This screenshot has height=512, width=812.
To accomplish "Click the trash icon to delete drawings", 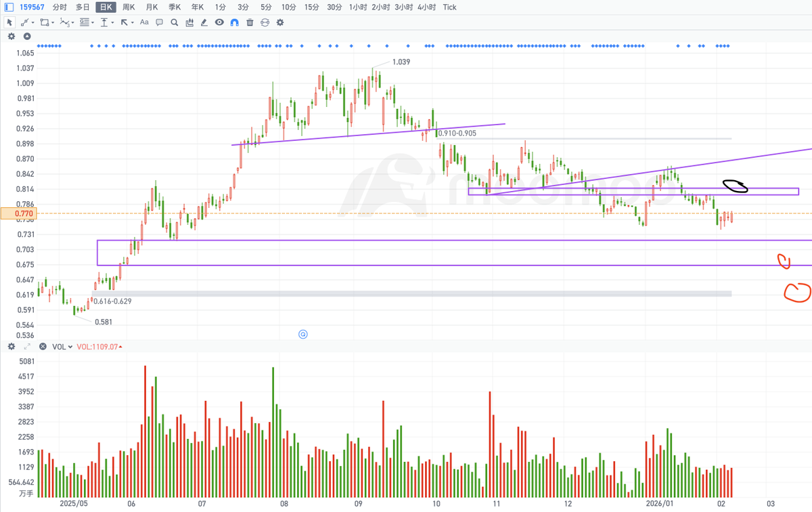I will coord(250,22).
